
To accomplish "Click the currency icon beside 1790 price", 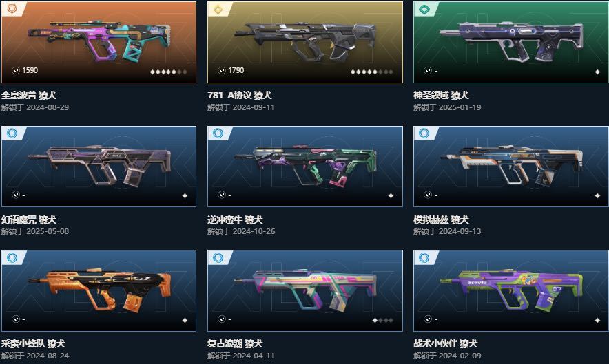I will tap(222, 70).
